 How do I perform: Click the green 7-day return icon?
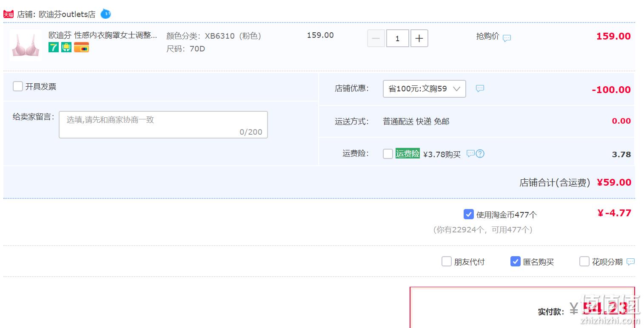coord(53,47)
